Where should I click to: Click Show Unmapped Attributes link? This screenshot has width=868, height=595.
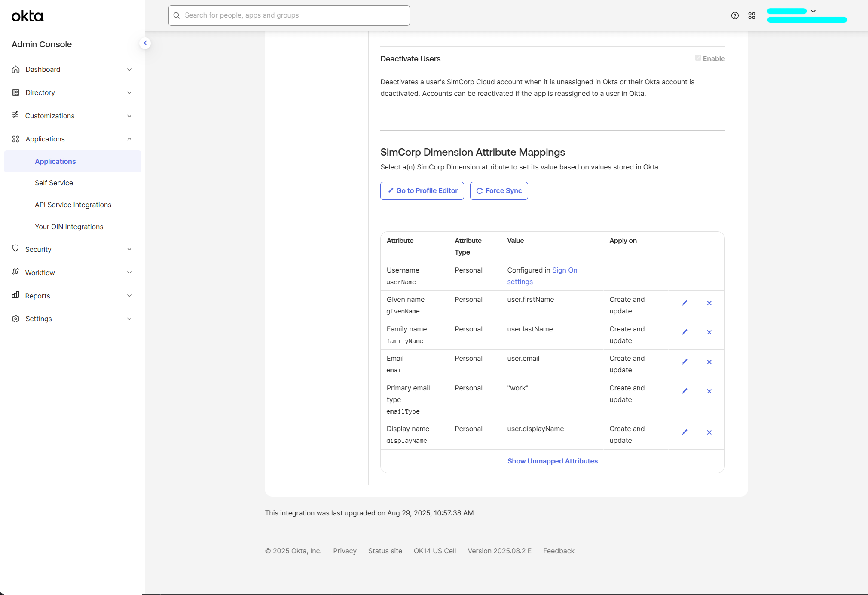(552, 461)
